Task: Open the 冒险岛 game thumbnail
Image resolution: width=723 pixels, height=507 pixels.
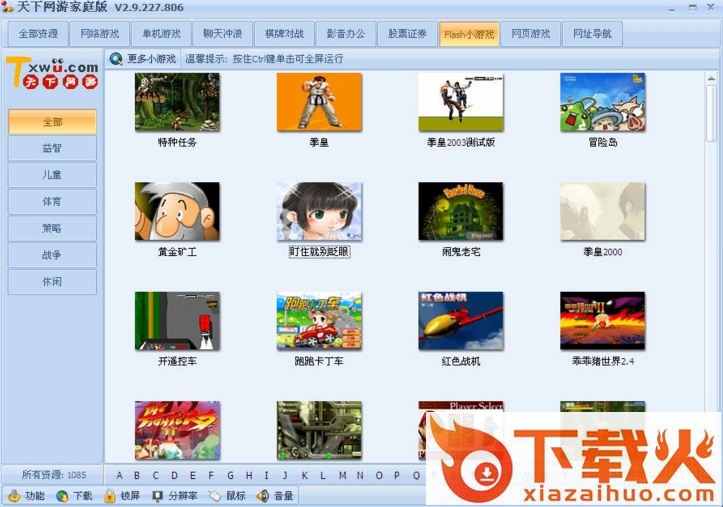Action: point(603,102)
